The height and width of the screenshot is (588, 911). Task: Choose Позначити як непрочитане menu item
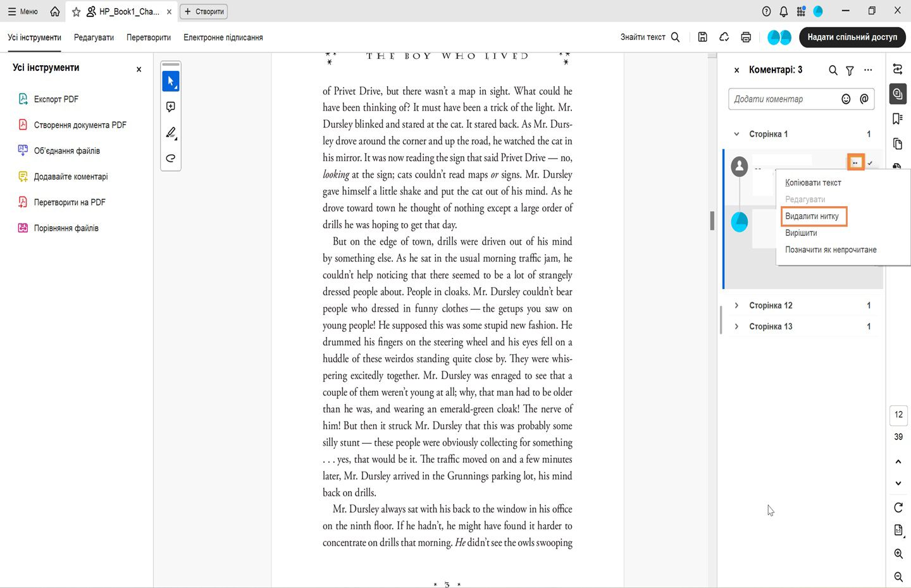(x=831, y=250)
